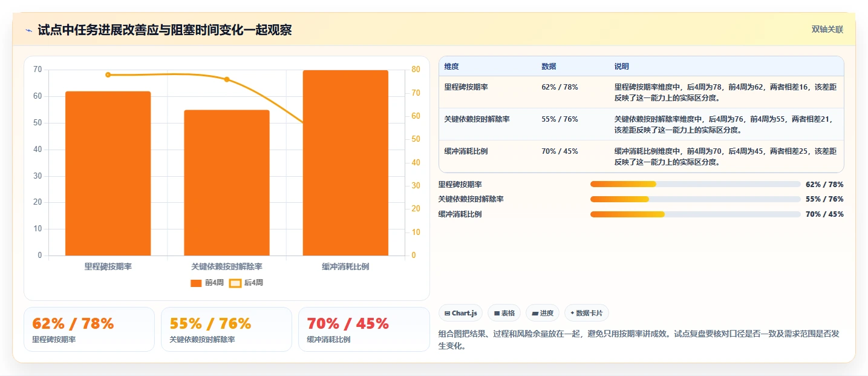The image size is (868, 376).
Task: Click the icon in the 数据卡片 tag
Action: click(572, 313)
